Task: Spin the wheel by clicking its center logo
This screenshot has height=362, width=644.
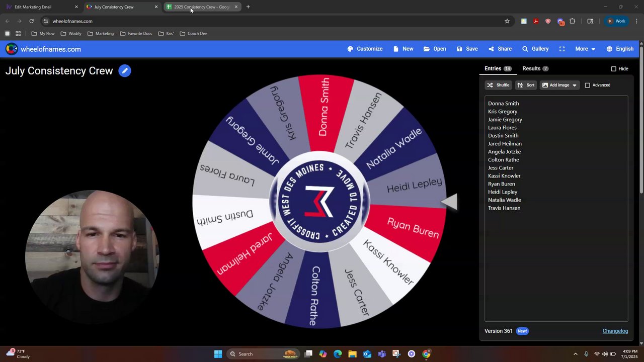Action: point(319,201)
